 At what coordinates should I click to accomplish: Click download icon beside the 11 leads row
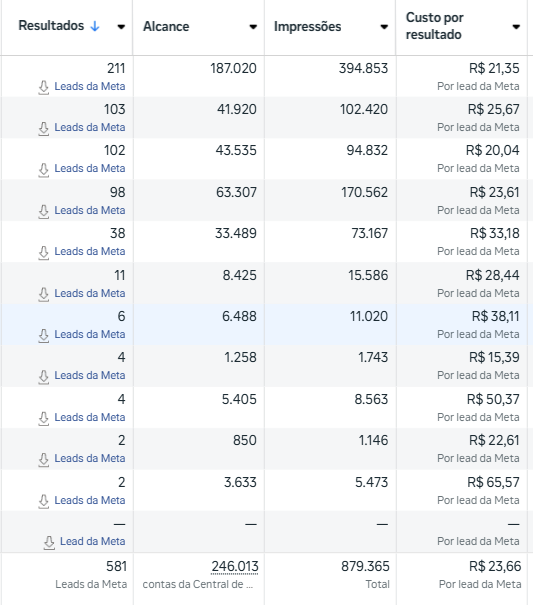44,294
